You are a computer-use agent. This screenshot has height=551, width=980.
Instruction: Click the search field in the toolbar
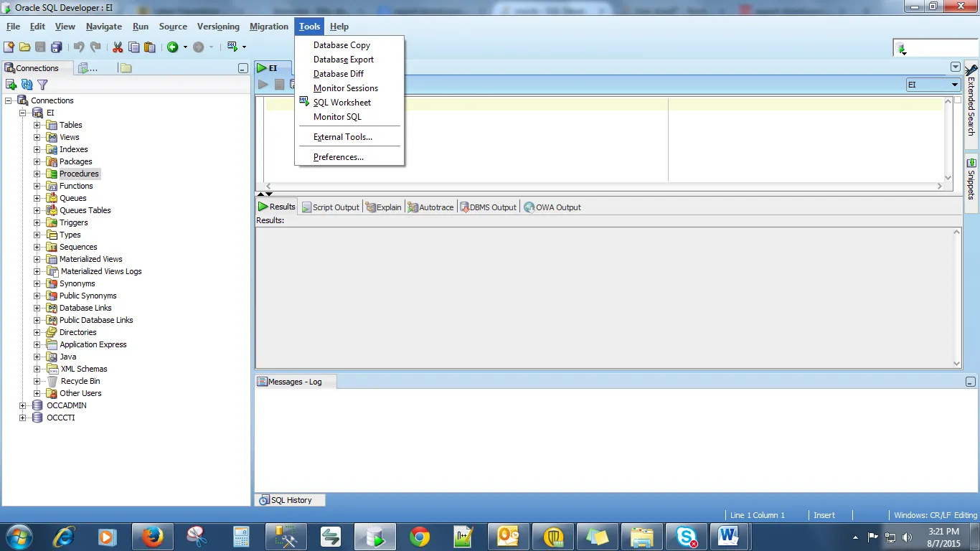coord(942,48)
